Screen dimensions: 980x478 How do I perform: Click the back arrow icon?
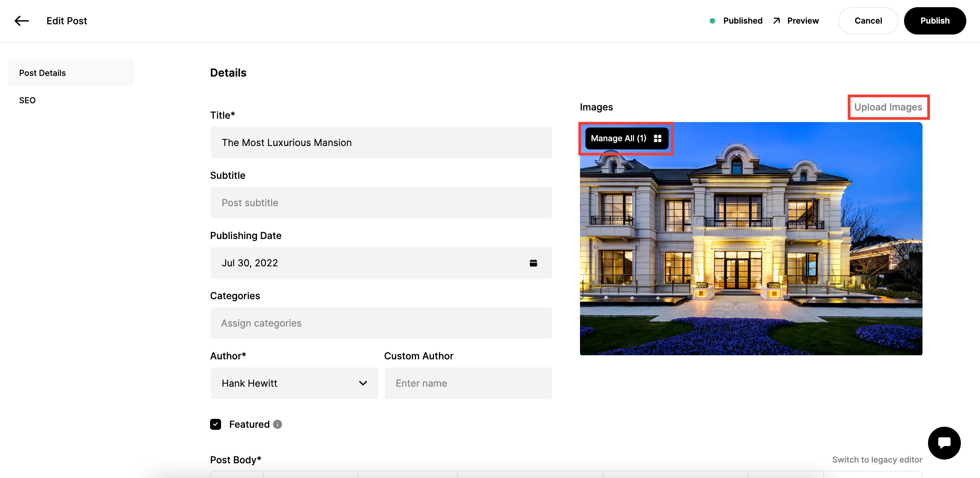(x=22, y=21)
